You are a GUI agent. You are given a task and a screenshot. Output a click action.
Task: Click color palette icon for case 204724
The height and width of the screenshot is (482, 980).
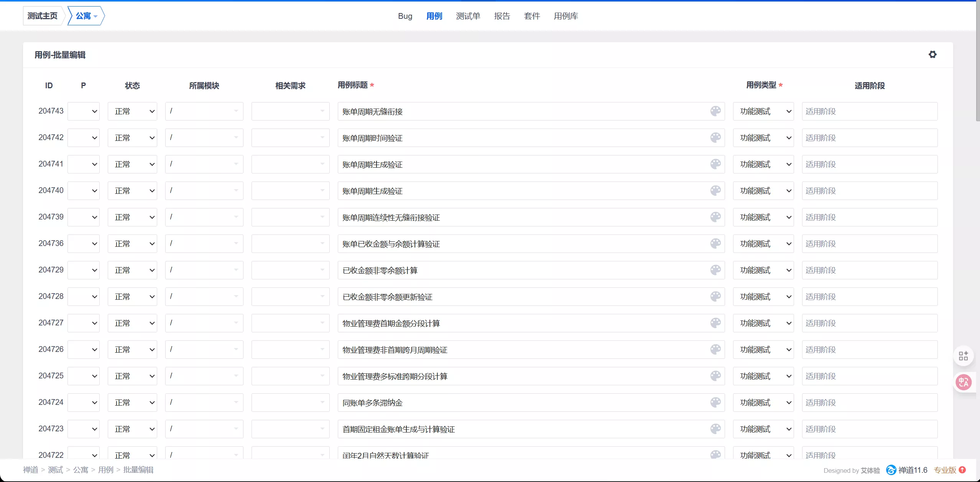[x=715, y=403]
